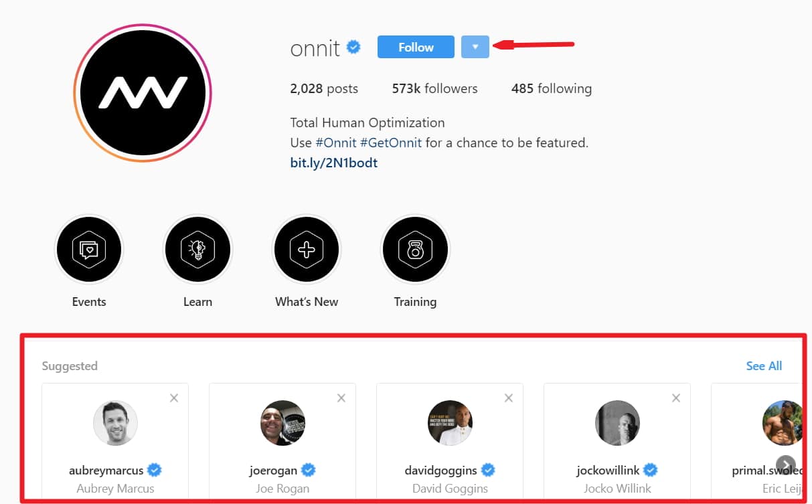Viewport: 812px width, 504px height.
Task: Open the #Onnit hashtag
Action: pyautogui.click(x=335, y=143)
